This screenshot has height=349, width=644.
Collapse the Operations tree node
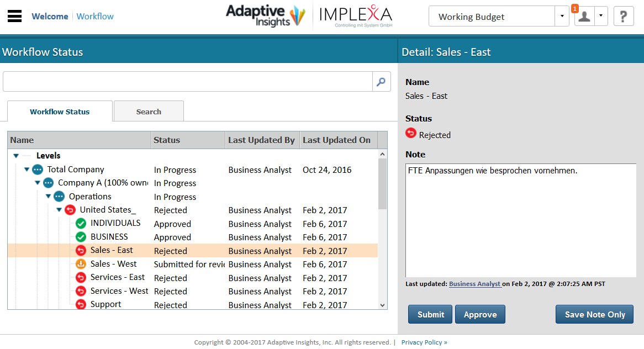48,197
